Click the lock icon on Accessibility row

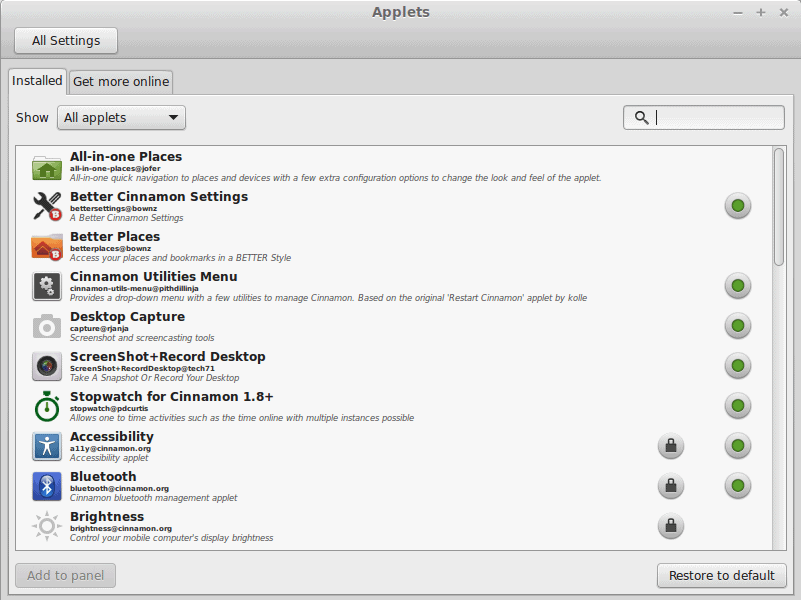coord(671,446)
